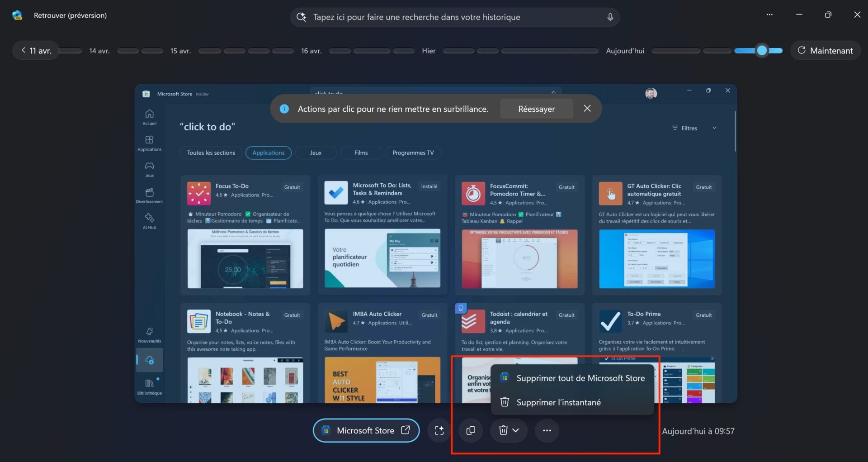Viewport: 868px width, 462px height.
Task: Click the To-Do Prime app icon
Action: click(x=610, y=321)
